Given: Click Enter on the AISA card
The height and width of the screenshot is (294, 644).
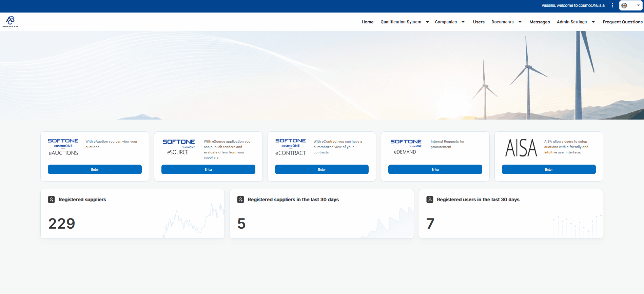Looking at the screenshot, I should point(549,169).
